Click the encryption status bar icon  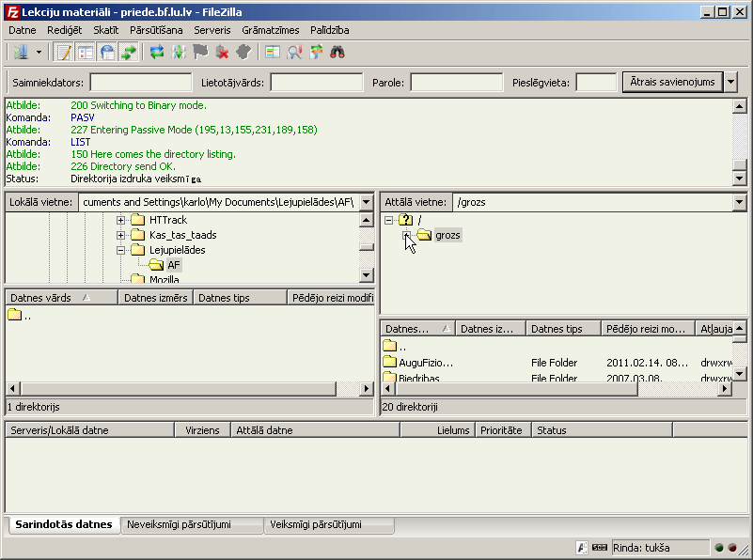[x=582, y=548]
